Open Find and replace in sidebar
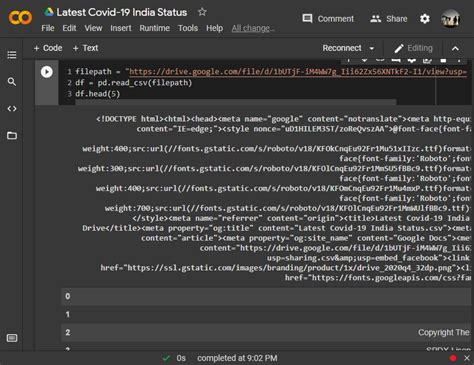 tap(12, 82)
